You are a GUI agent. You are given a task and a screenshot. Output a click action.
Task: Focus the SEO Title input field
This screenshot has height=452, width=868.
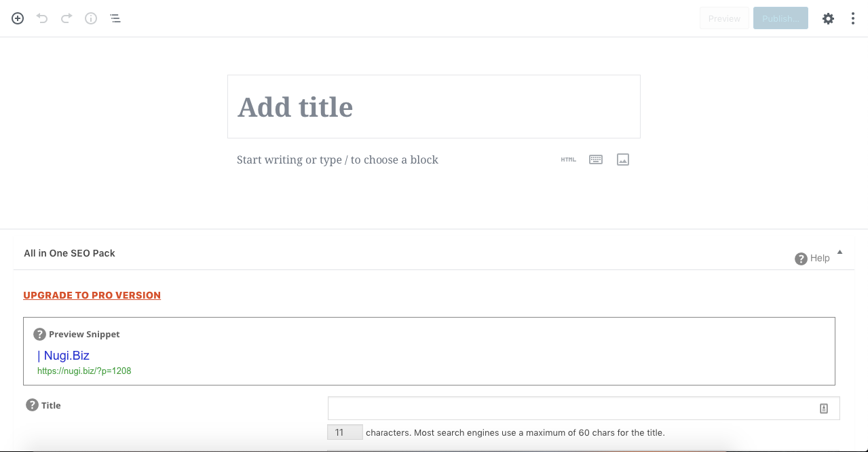pyautogui.click(x=584, y=409)
